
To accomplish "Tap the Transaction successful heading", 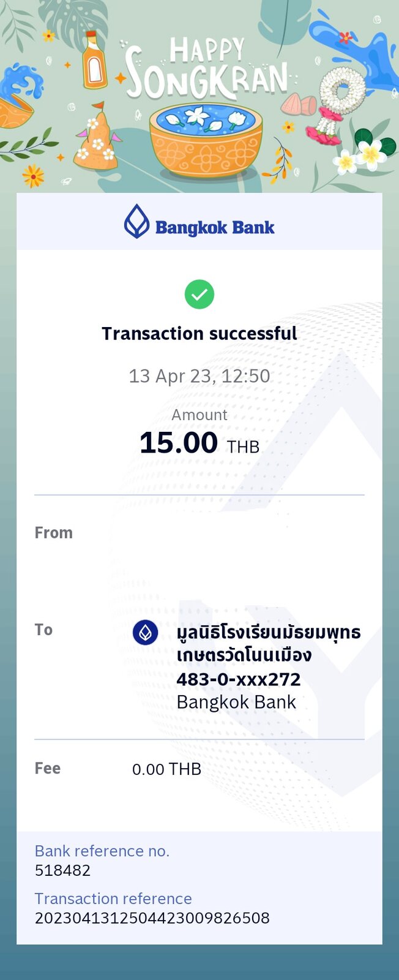I will coord(199,333).
